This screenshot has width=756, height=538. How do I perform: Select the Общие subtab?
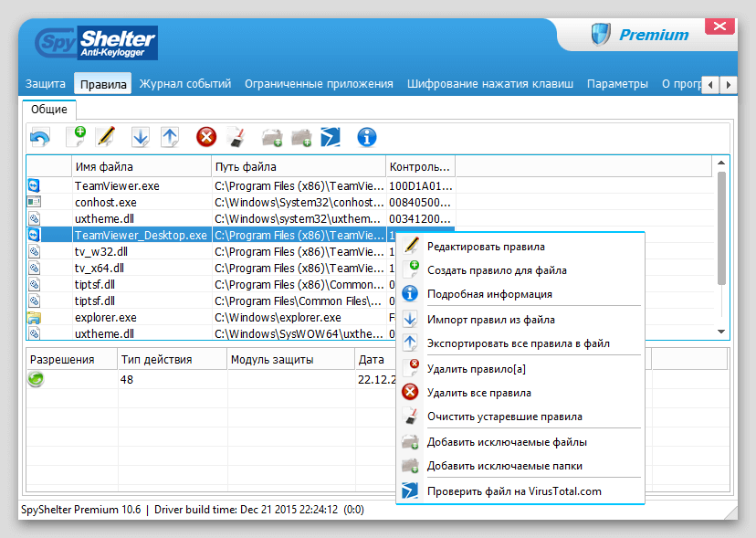click(49, 110)
